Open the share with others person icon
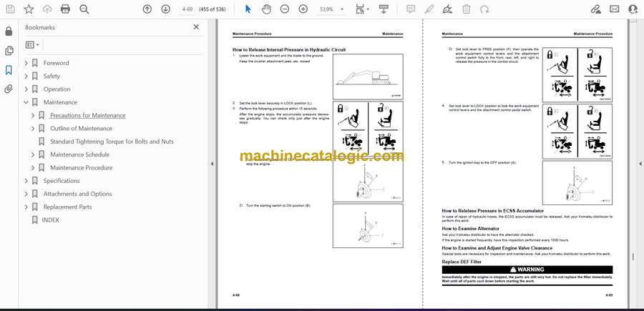The width and height of the screenshot is (644, 311). point(633,9)
